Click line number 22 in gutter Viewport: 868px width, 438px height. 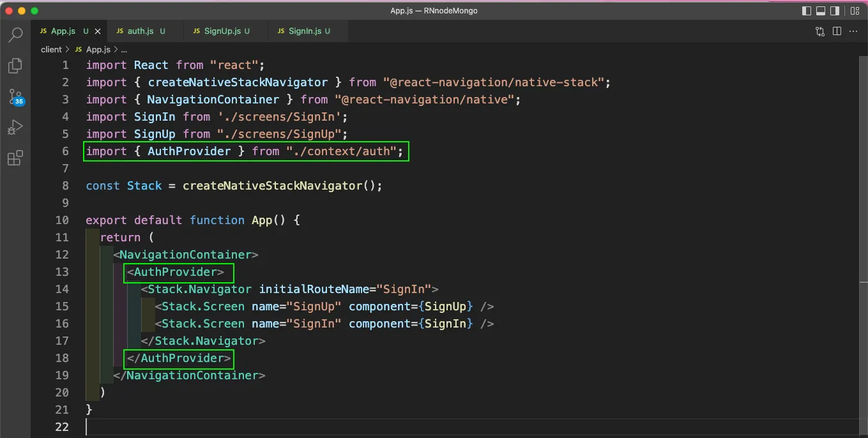[x=62, y=427]
